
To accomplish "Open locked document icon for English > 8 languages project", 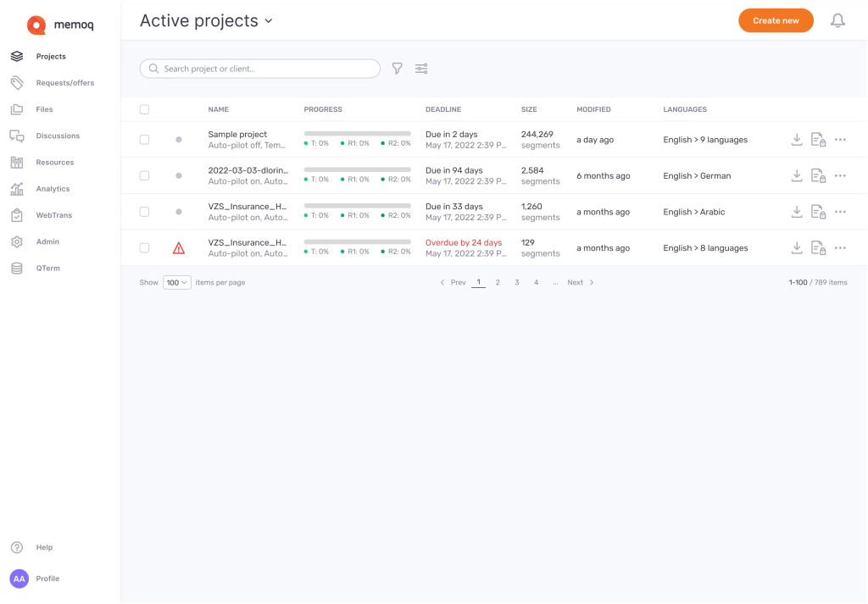I will [818, 248].
